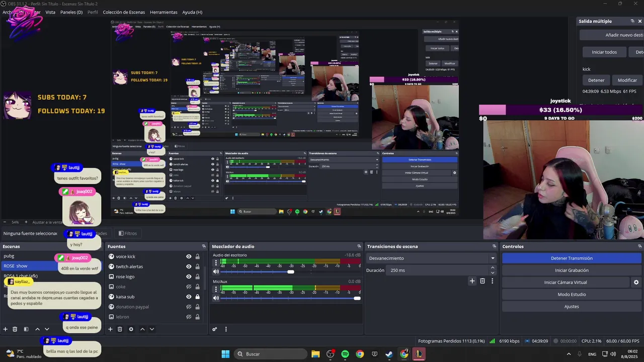
Task: Open the League of Legends taskbar icon
Action: (x=419, y=354)
